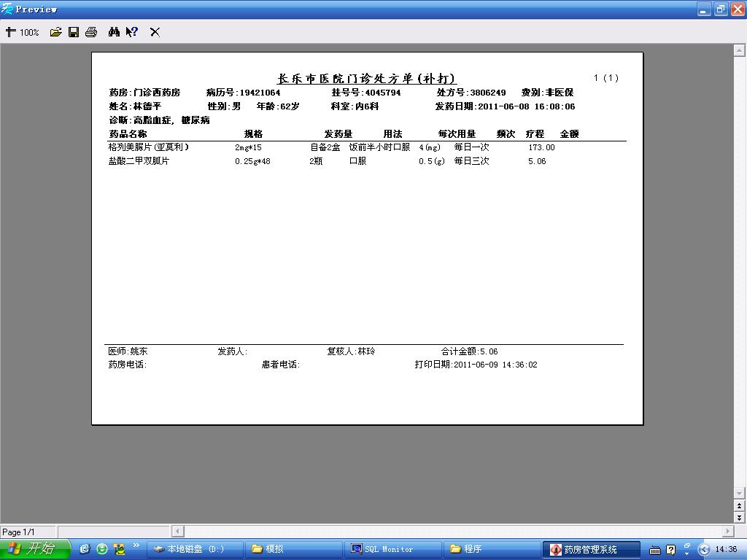Click the 173.00 amount value
This screenshot has width=747, height=560.
tap(542, 147)
